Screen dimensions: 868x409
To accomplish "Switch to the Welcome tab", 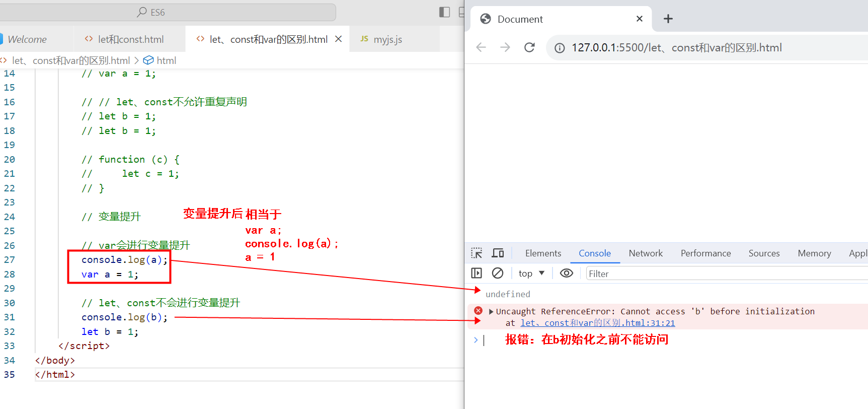I will [x=27, y=39].
